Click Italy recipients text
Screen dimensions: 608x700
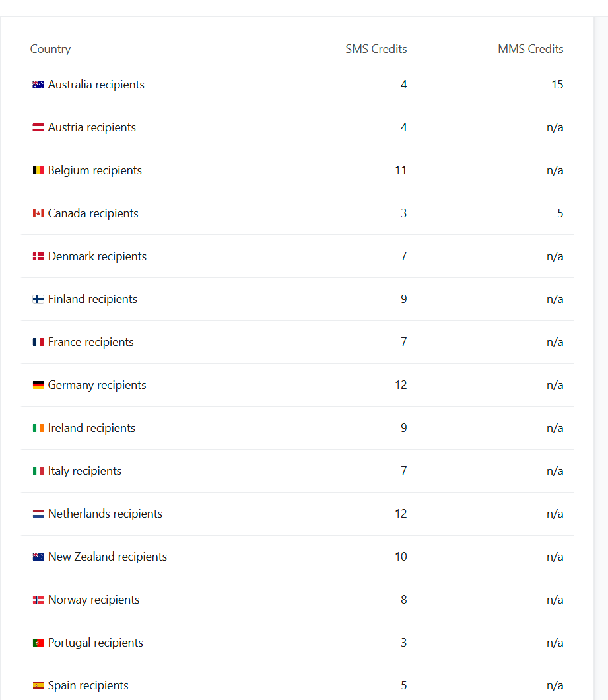click(84, 471)
